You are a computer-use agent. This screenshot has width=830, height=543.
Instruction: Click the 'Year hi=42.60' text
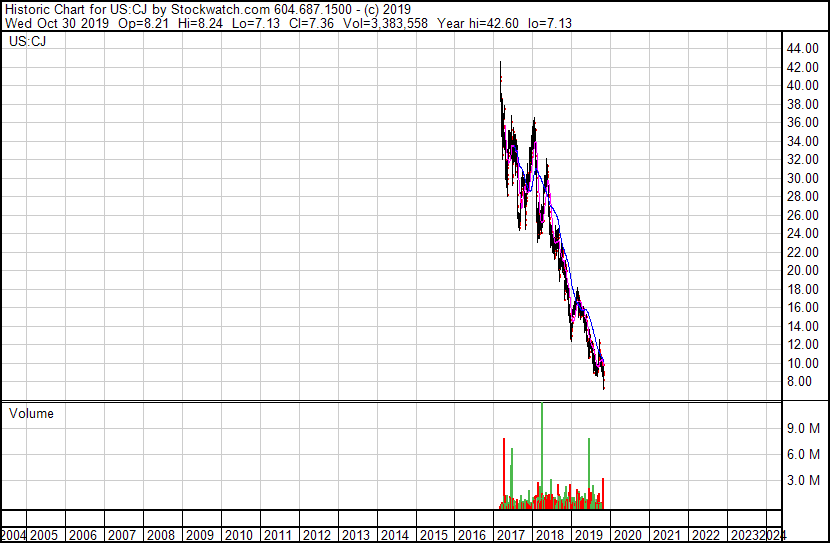(478, 23)
